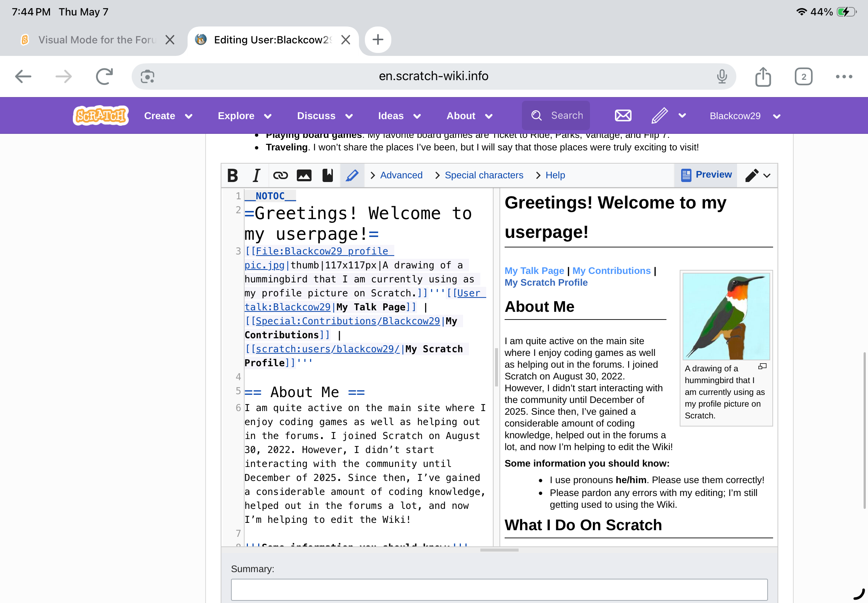Insert a link using the chain icon
Viewport: 868px width, 603px height.
(280, 175)
